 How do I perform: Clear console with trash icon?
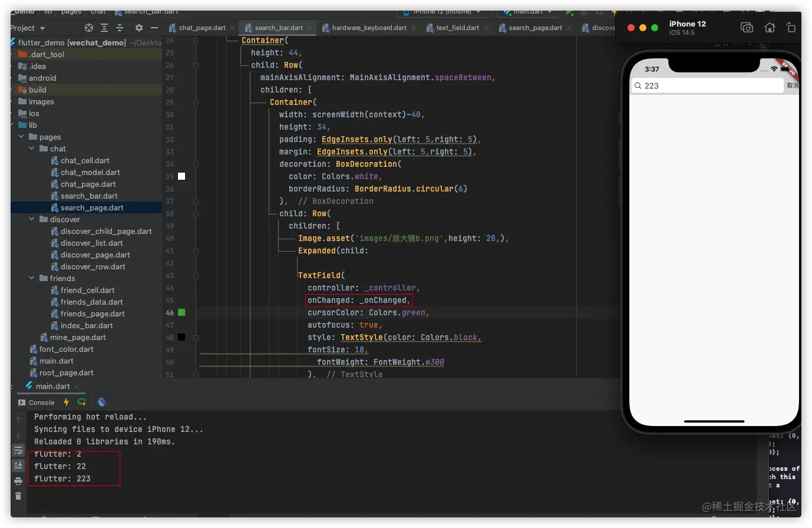click(18, 496)
